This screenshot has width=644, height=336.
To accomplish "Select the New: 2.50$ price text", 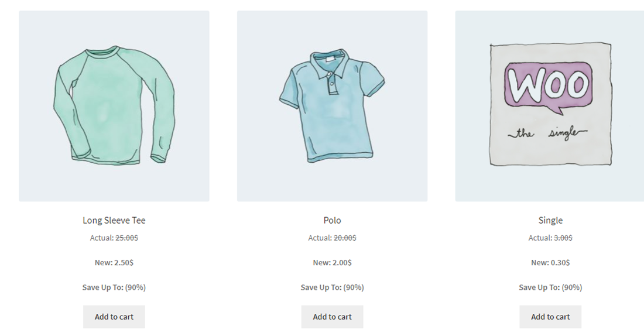I will pyautogui.click(x=114, y=262).
